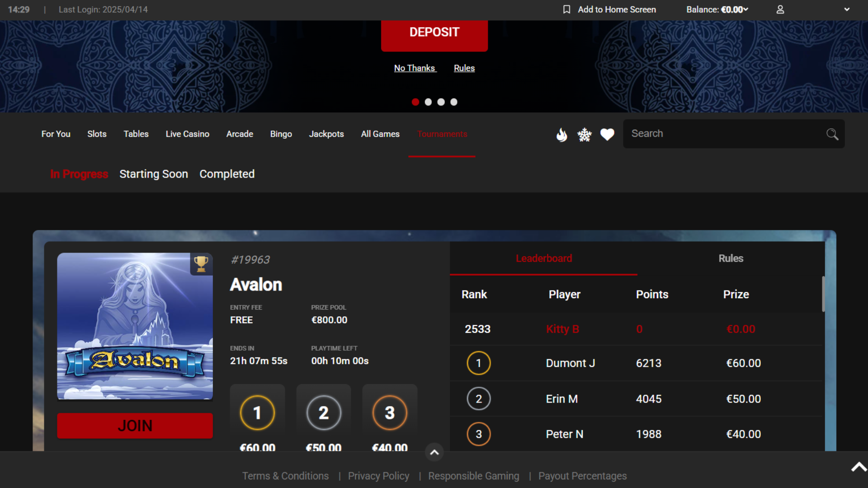Open favourites with the heart icon

pos(607,134)
